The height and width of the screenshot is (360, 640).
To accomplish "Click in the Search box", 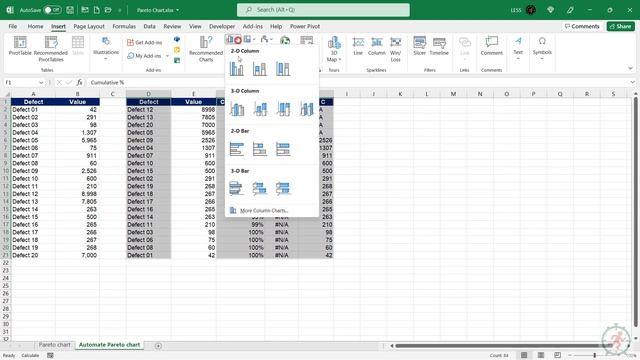I will (x=323, y=10).
